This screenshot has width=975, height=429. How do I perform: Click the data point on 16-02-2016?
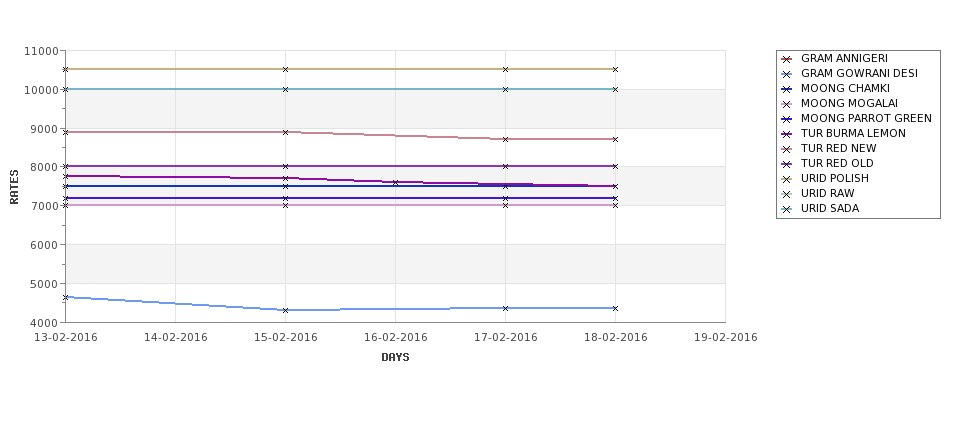pyautogui.click(x=395, y=183)
